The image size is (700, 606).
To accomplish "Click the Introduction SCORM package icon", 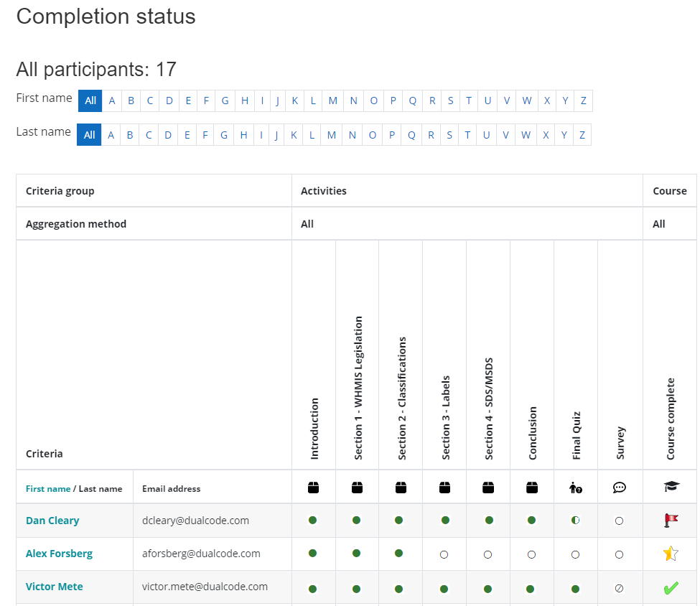I will point(313,488).
